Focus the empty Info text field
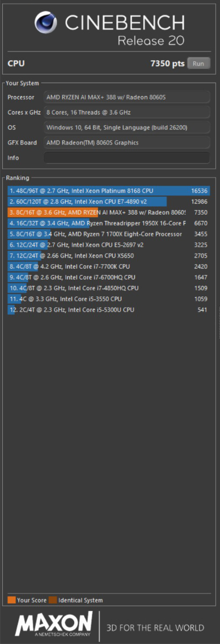Screen dimensions: 220x644 coord(127,158)
